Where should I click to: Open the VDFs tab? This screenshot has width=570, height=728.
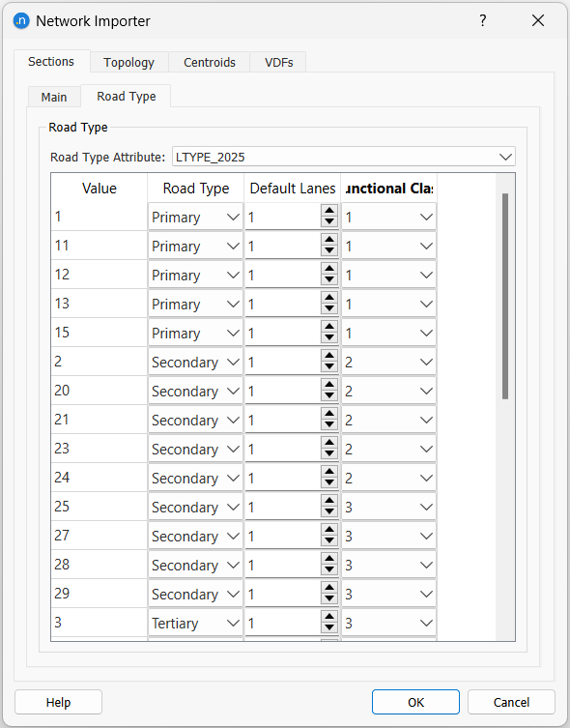tap(279, 62)
